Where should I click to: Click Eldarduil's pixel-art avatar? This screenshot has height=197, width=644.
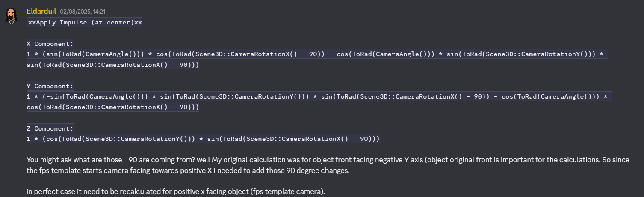coord(11,15)
